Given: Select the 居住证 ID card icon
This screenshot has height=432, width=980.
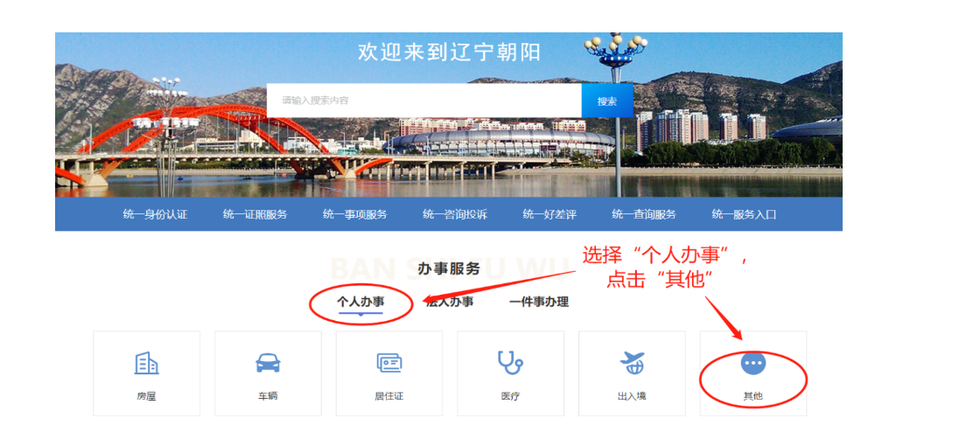Looking at the screenshot, I should point(389,363).
